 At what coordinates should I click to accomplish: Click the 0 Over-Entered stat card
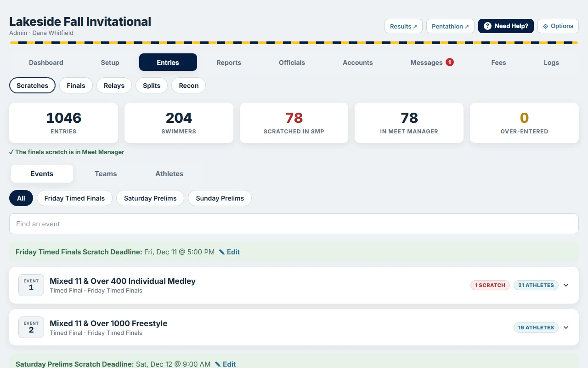coord(524,123)
